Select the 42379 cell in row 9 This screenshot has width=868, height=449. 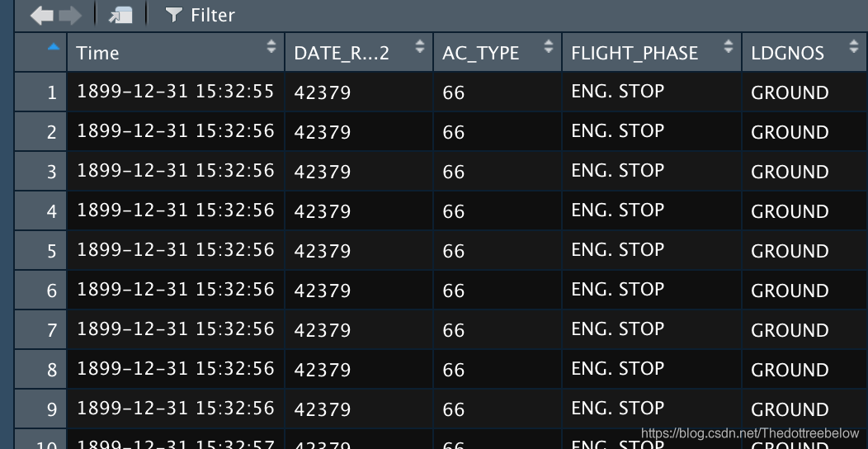(359, 409)
